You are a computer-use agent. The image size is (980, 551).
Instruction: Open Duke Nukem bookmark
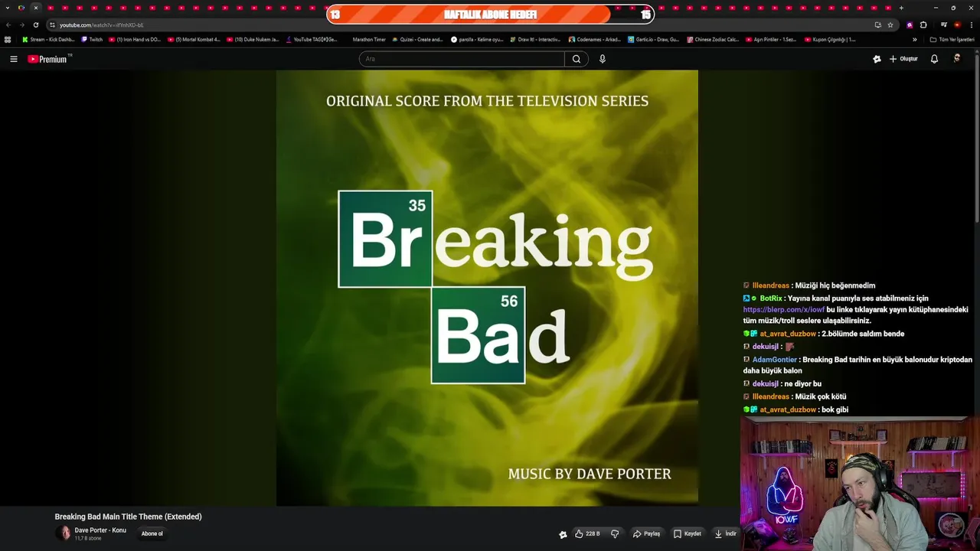click(253, 40)
